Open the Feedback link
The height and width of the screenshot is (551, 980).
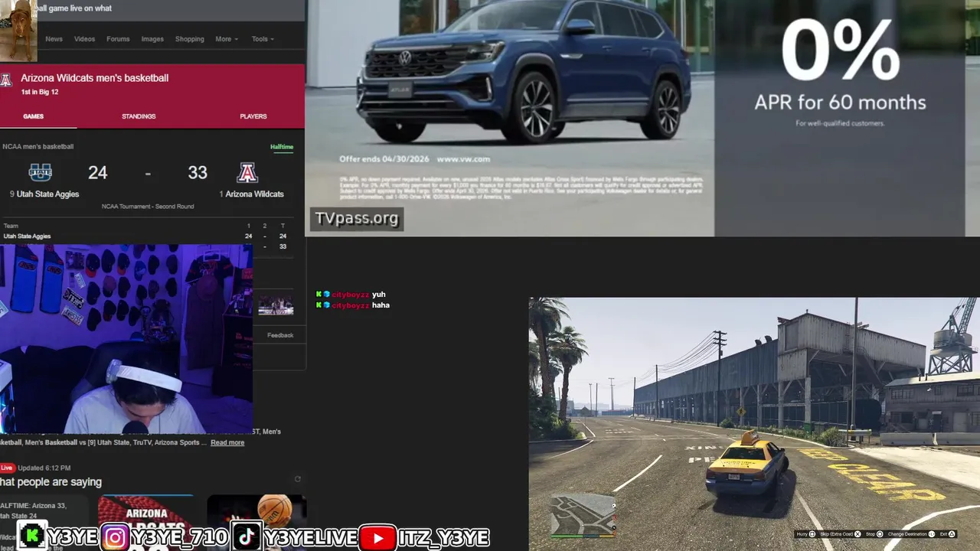click(x=280, y=335)
